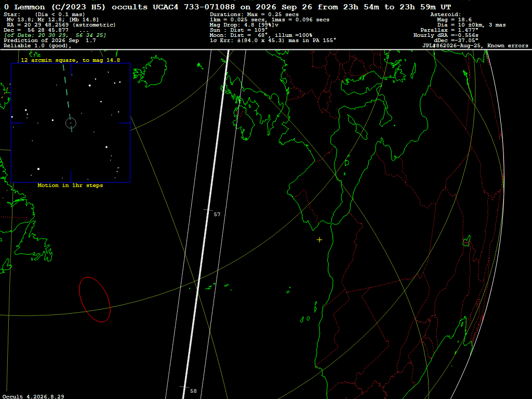
Task: Click the green 'of Date' coordinates line
Action: click(x=55, y=35)
